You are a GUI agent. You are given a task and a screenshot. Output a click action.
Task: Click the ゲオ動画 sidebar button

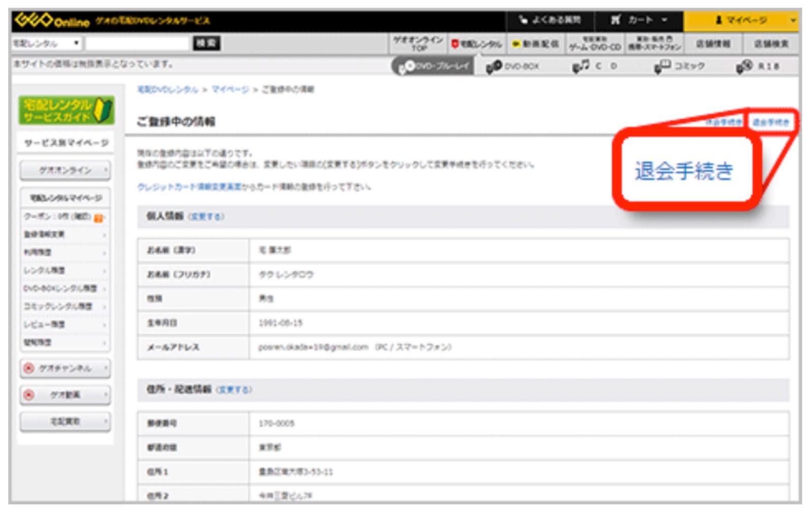(x=65, y=395)
